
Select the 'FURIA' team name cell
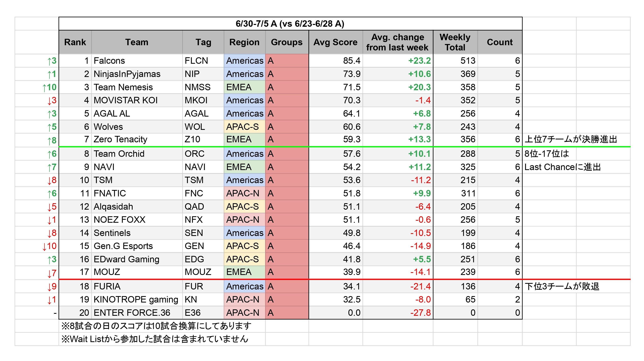tap(137, 286)
